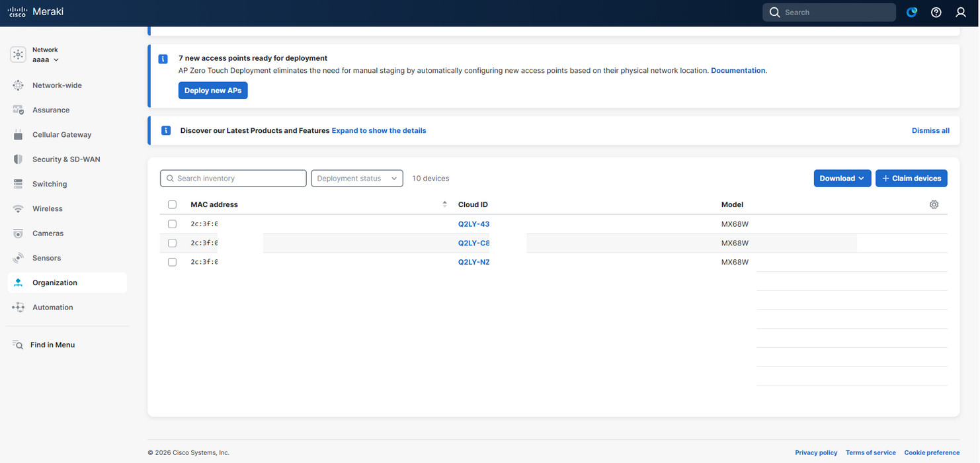Open the Security & SD-WAN menu
This screenshot has width=980, height=463.
pos(66,159)
